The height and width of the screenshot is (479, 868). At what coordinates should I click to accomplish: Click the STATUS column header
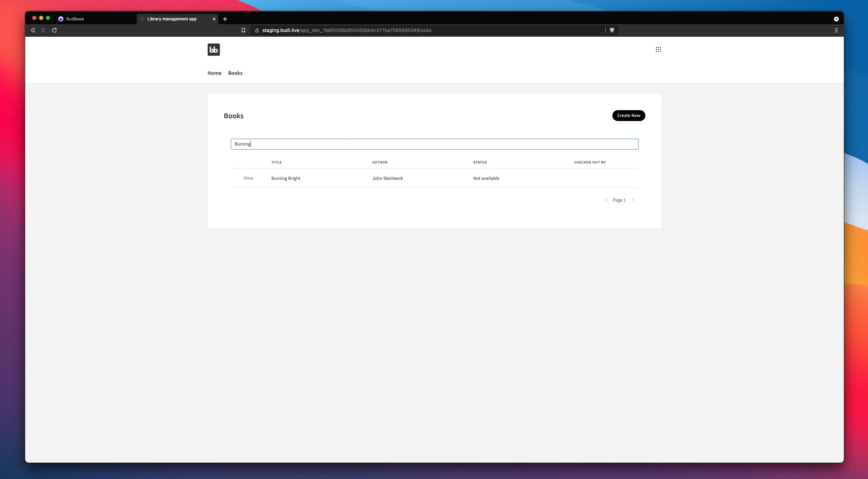pos(480,162)
